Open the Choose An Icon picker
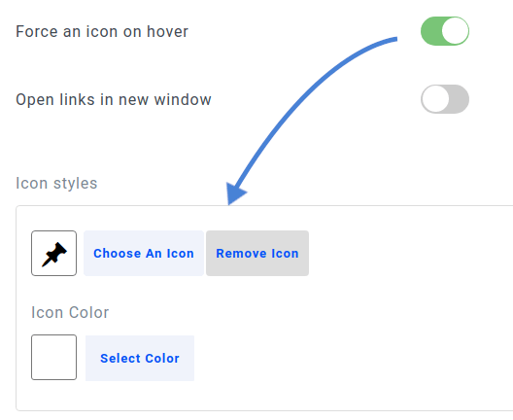 pos(144,254)
